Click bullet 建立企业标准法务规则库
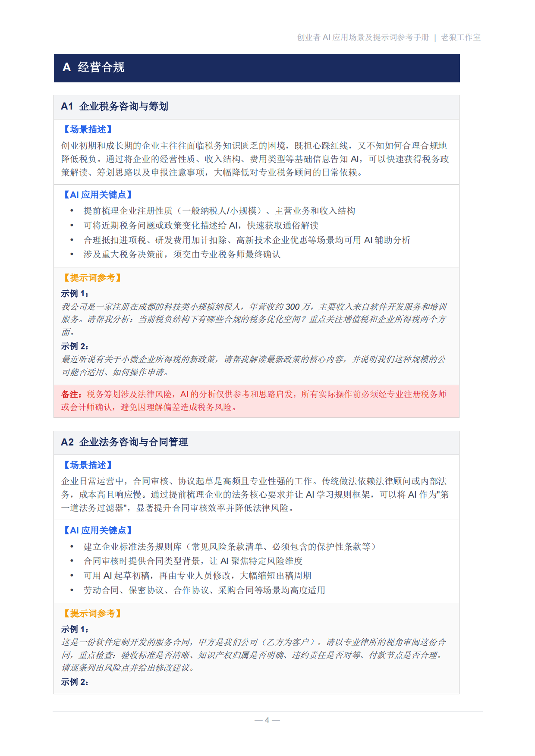 (231, 547)
